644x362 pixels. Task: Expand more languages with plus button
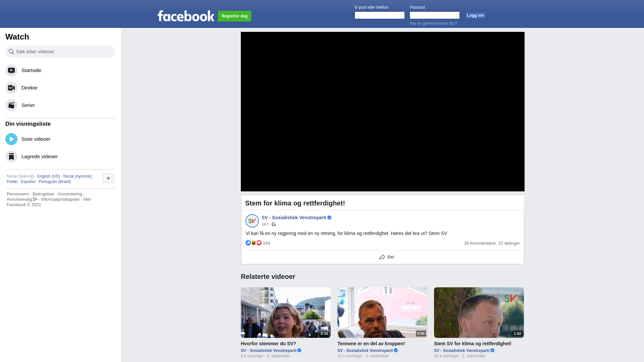point(108,178)
